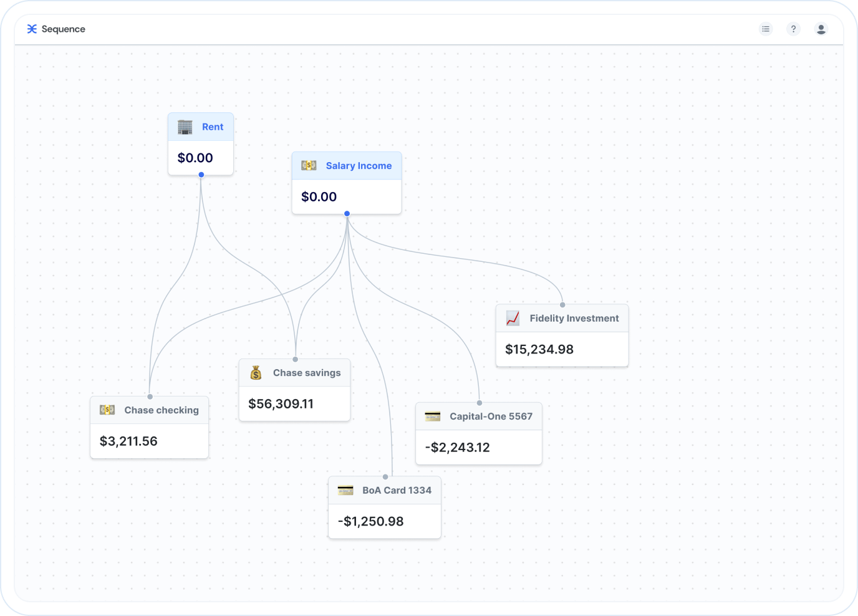The image size is (858, 616).
Task: Click the building icon on Rent node
Action: click(x=185, y=127)
